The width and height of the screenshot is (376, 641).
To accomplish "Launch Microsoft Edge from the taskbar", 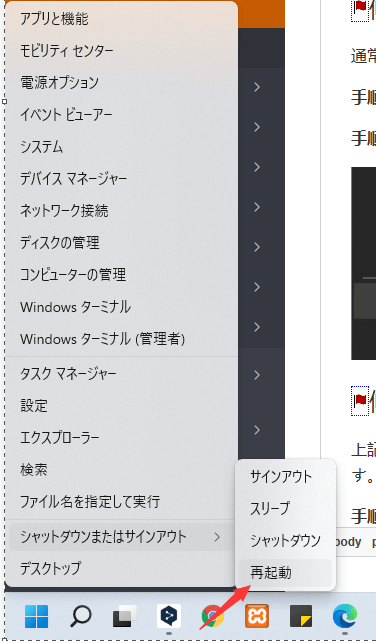I will [345, 616].
